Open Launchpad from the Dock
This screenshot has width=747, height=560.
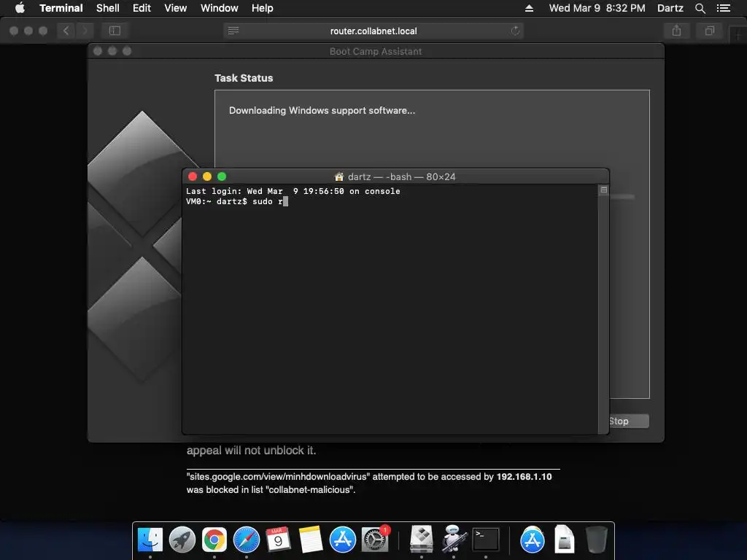point(182,540)
